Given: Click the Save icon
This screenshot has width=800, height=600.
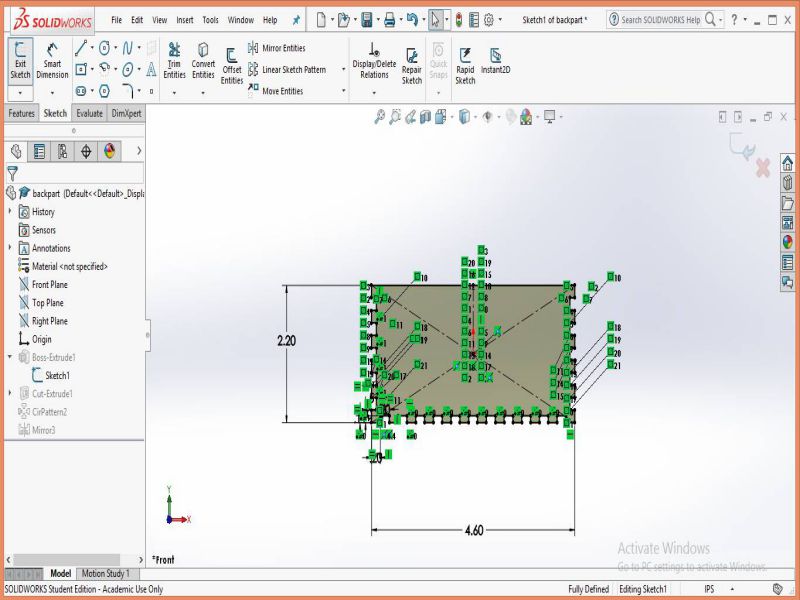Looking at the screenshot, I should pyautogui.click(x=366, y=20).
